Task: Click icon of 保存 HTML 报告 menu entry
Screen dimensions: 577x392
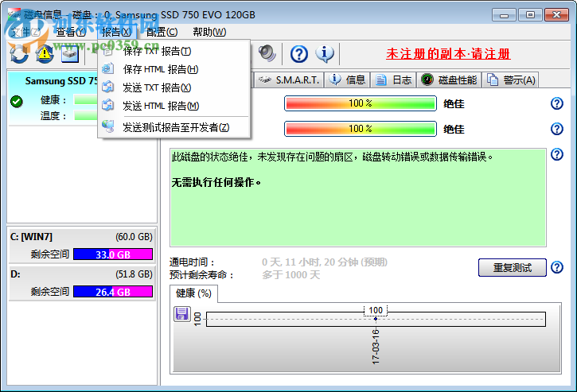Action: click(107, 68)
